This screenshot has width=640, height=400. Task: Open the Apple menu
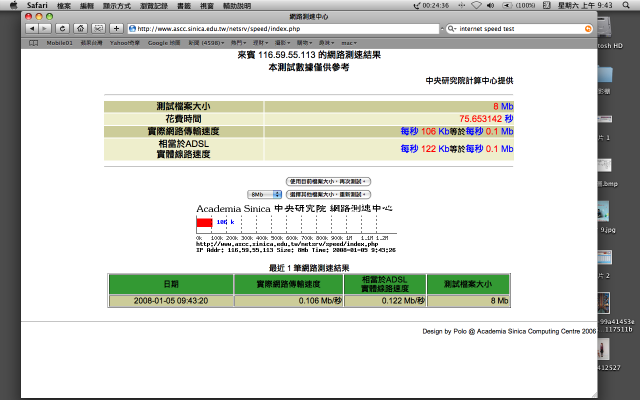[13, 5]
